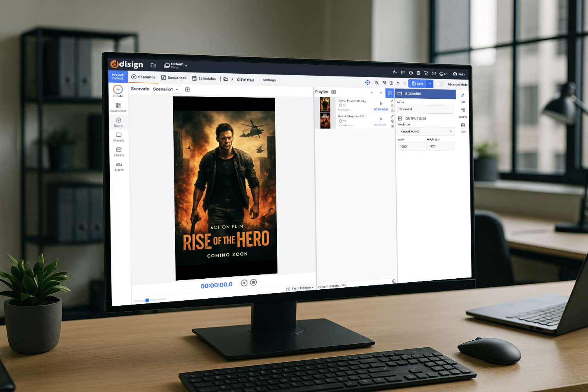The height and width of the screenshot is (392, 588).
Task: Expand the Portrait FullHD resolution dropdown
Action: click(x=426, y=131)
